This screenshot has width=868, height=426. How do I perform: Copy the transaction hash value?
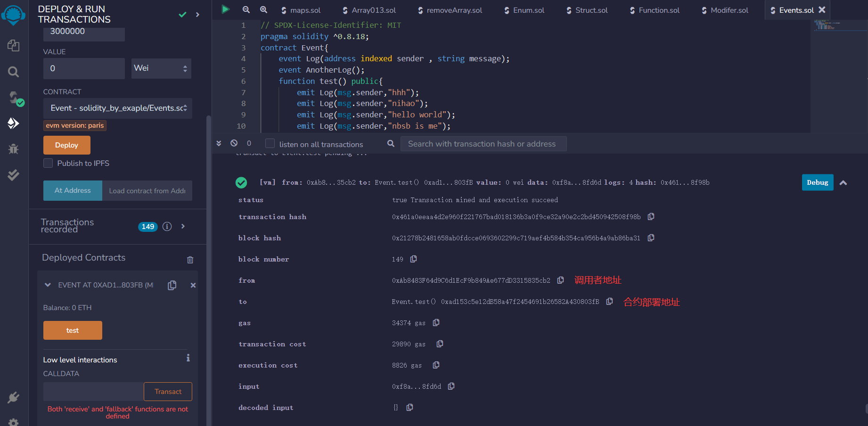tap(651, 217)
